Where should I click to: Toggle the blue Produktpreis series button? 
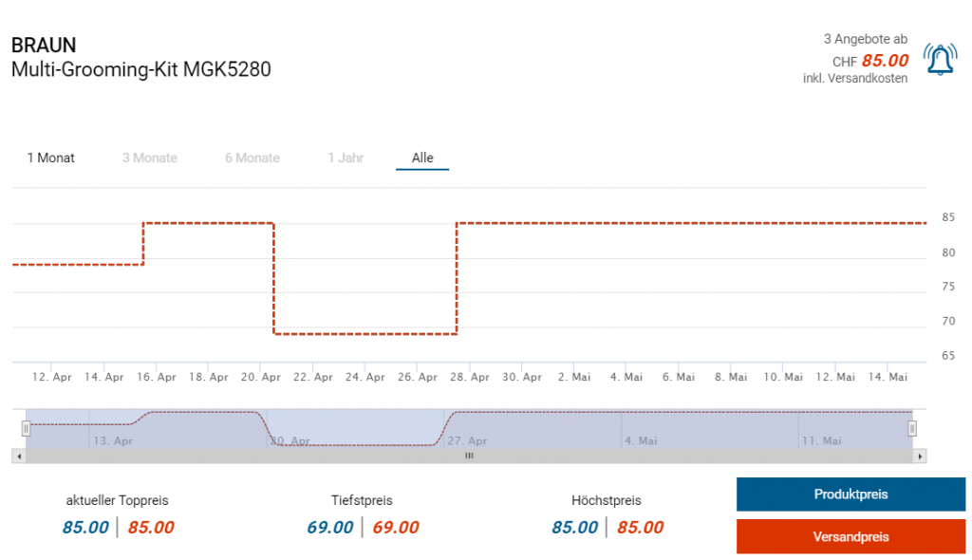point(850,495)
